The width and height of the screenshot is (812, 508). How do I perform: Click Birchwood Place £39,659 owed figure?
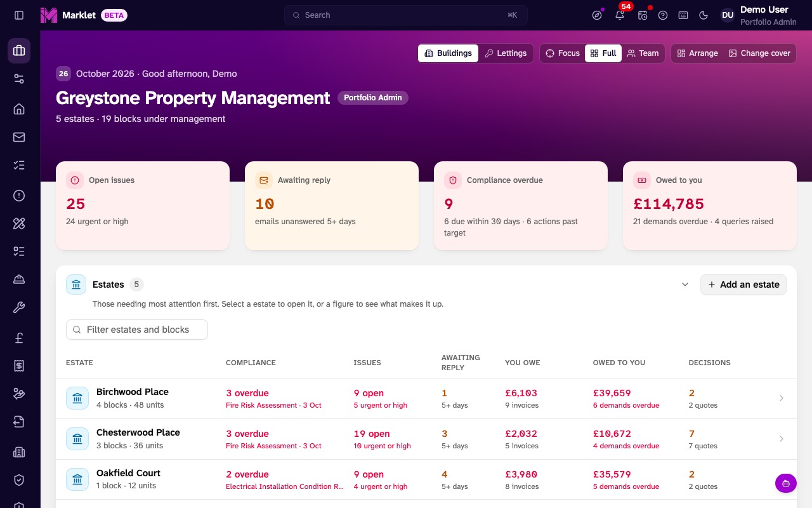612,393
